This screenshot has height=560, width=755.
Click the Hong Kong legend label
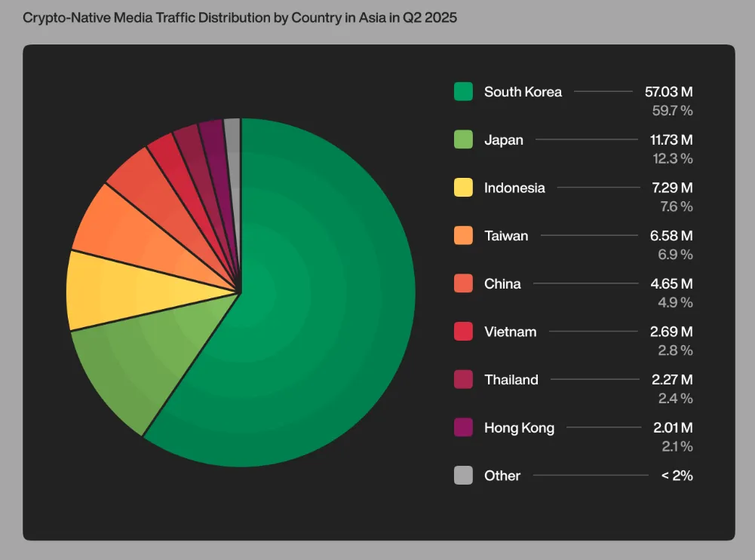coord(519,428)
